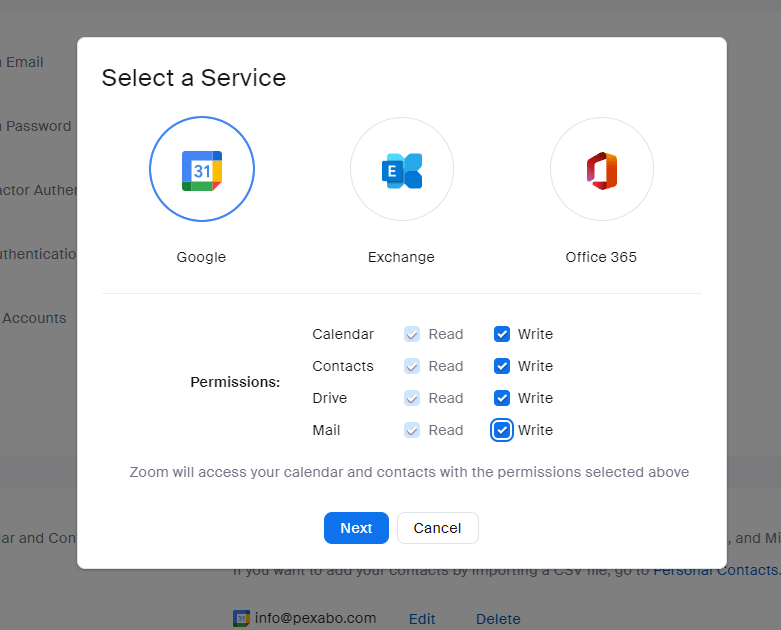781x630 pixels.
Task: Choose the Exchange service icon
Action: point(401,169)
